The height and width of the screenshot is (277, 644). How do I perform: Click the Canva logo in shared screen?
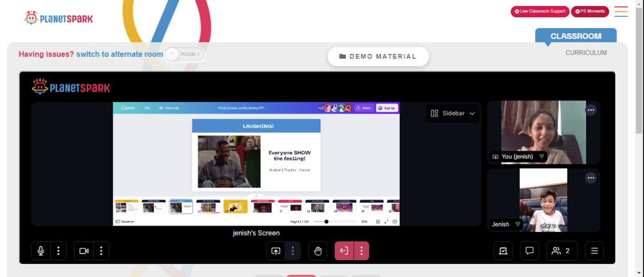pos(128,108)
